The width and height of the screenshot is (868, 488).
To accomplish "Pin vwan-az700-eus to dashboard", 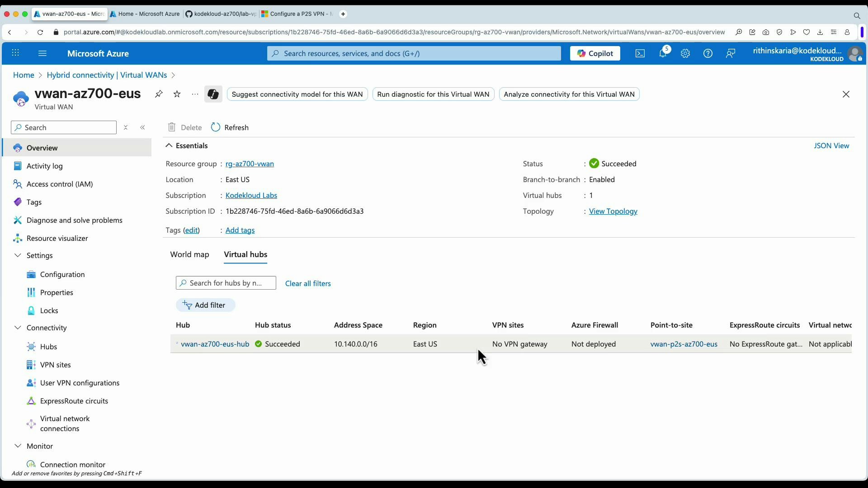I will click(159, 94).
